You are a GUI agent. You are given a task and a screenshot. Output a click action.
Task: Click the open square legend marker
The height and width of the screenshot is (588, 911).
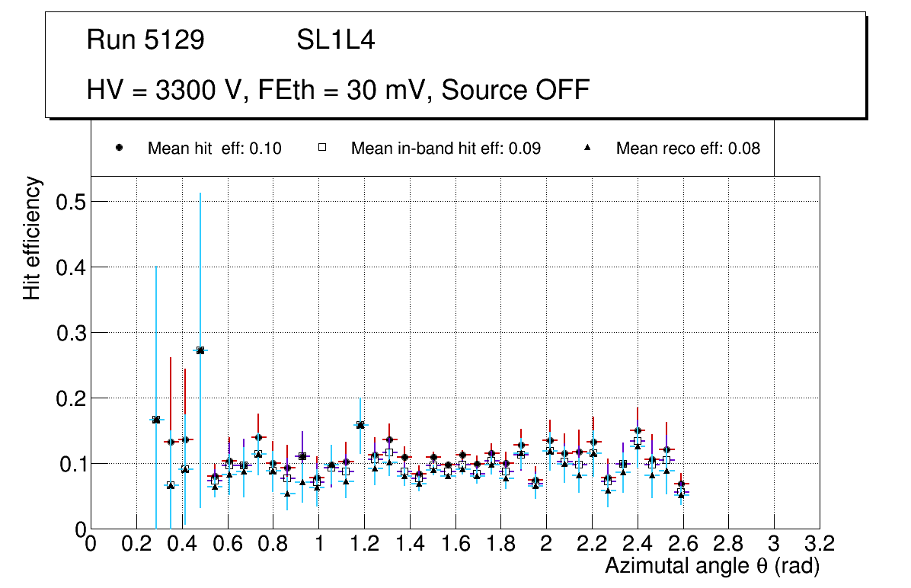322,149
